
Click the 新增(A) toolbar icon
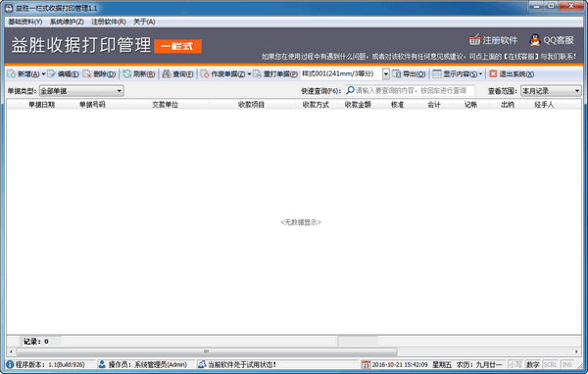pyautogui.click(x=12, y=73)
